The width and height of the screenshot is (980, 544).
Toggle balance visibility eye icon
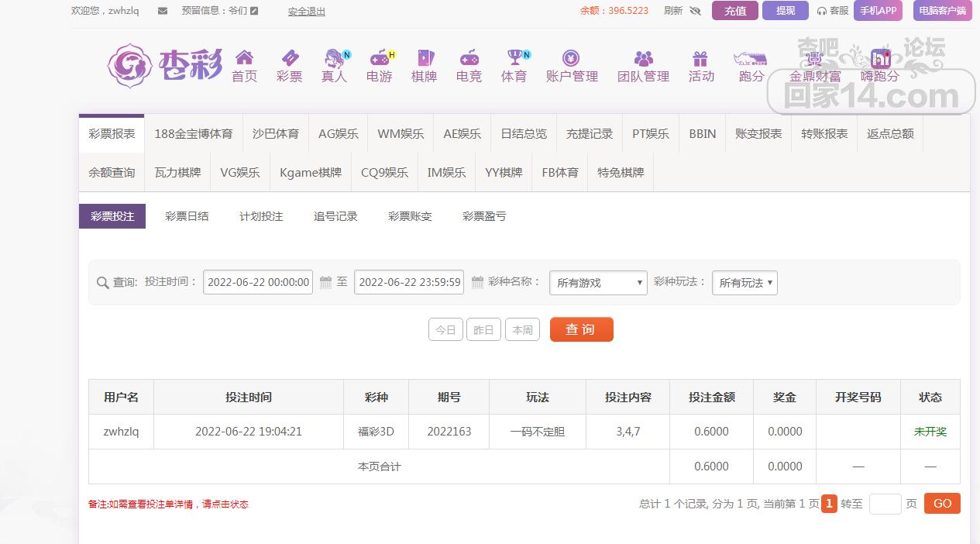tap(695, 11)
